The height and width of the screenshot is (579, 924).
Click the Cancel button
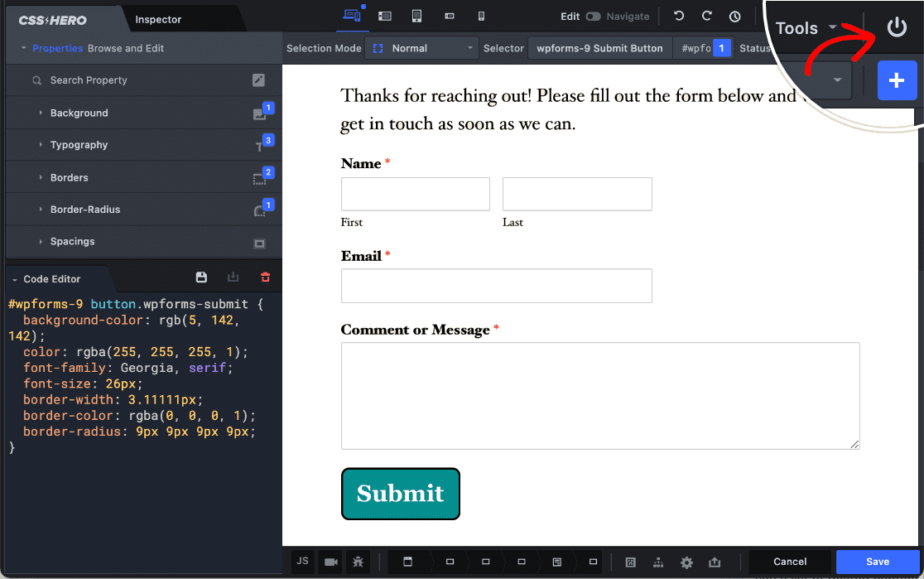(790, 562)
